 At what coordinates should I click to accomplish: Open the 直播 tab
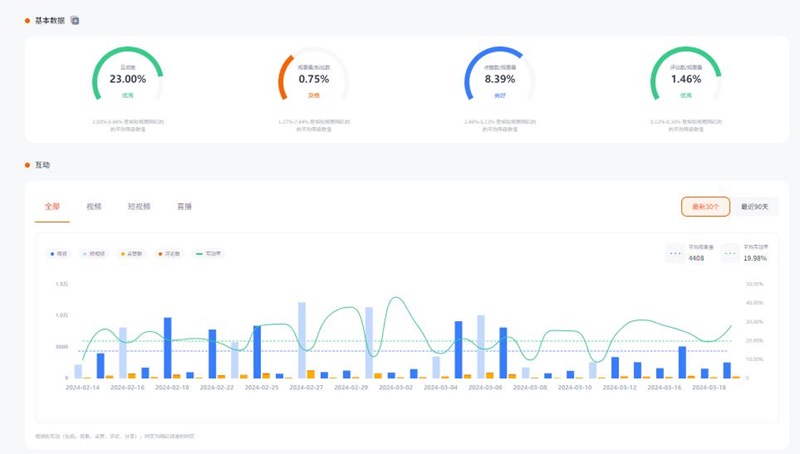click(184, 206)
